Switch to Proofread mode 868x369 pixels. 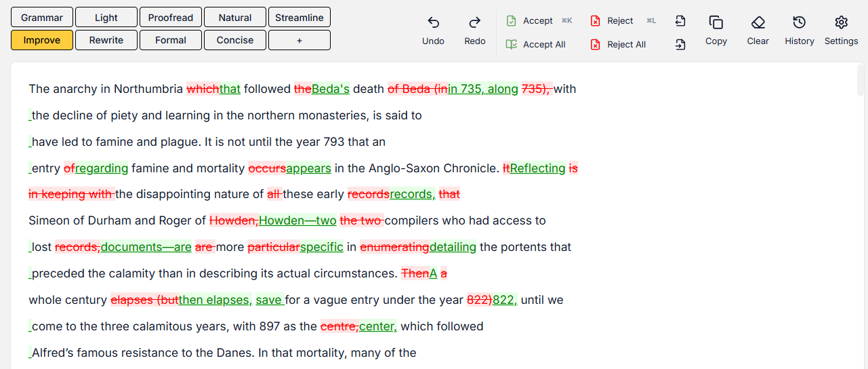171,18
